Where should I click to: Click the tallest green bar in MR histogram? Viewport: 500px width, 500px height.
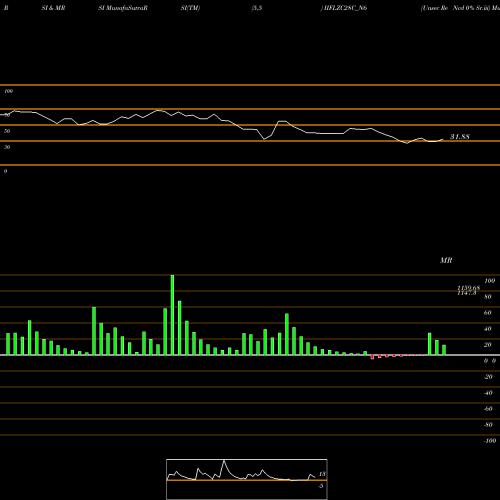click(172, 315)
